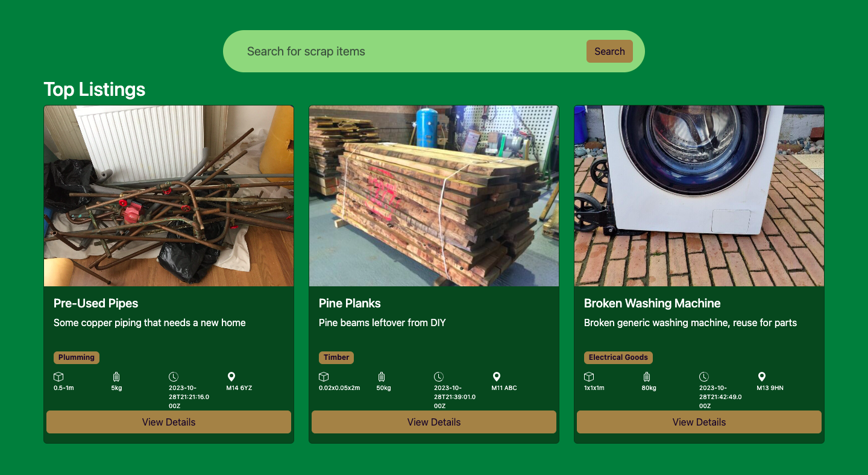
Task: Click the weight icon above 80kg
Action: (647, 377)
